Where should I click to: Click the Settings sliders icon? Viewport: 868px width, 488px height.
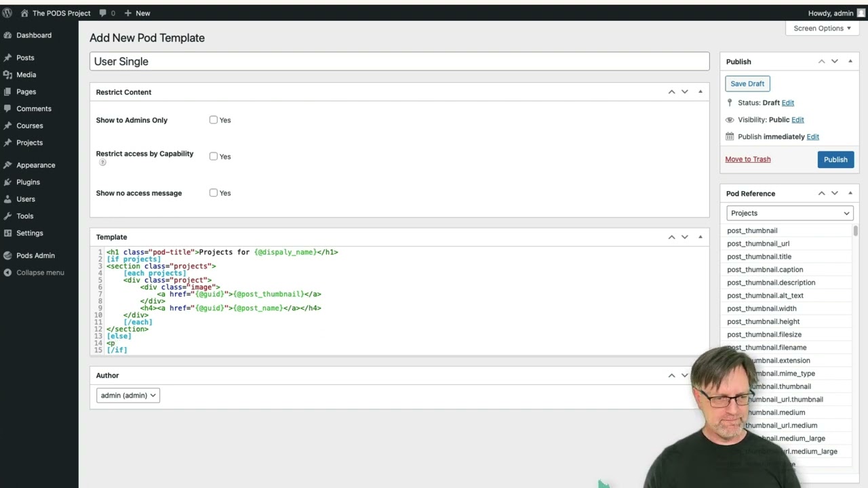pyautogui.click(x=7, y=232)
